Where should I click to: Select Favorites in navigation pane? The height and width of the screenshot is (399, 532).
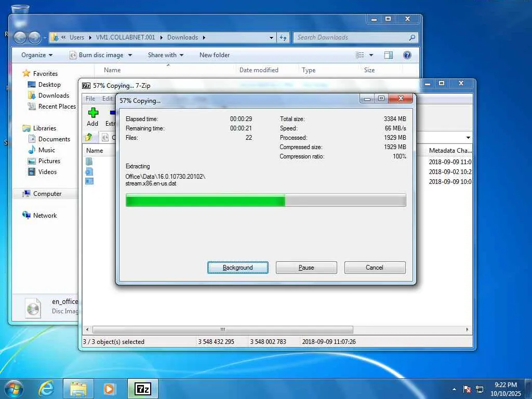coord(45,73)
